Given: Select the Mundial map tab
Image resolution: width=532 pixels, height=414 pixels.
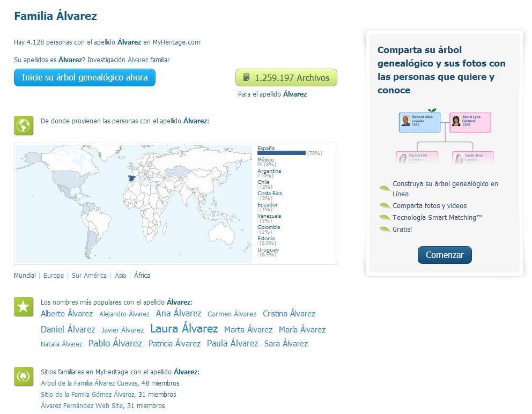Looking at the screenshot, I should [25, 276].
